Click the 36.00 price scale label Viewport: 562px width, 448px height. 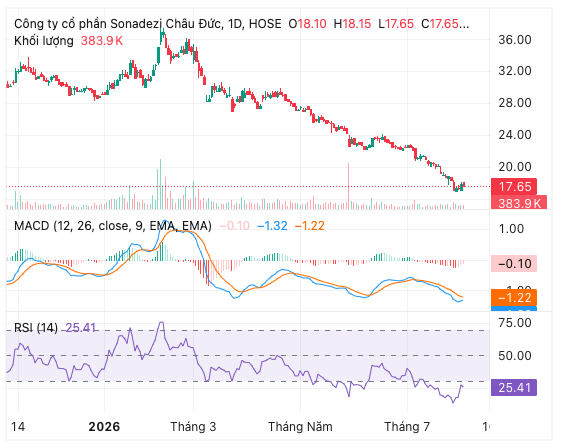click(x=515, y=39)
